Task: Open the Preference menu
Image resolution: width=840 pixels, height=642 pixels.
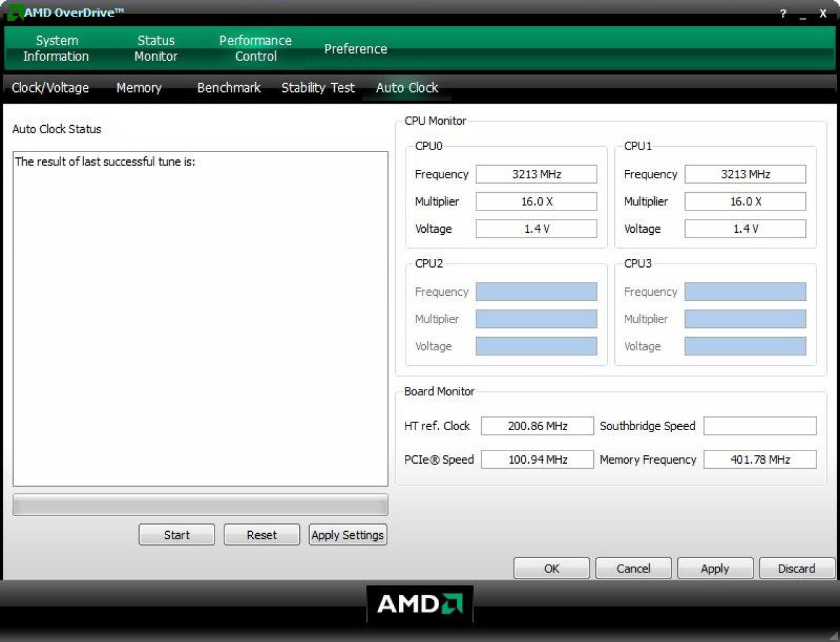Action: pyautogui.click(x=356, y=49)
